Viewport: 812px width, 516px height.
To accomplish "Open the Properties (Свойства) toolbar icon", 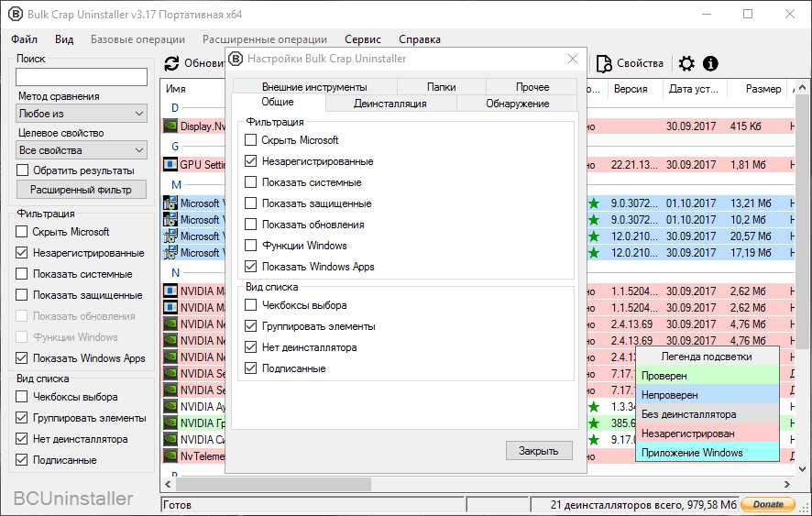I will coord(604,64).
